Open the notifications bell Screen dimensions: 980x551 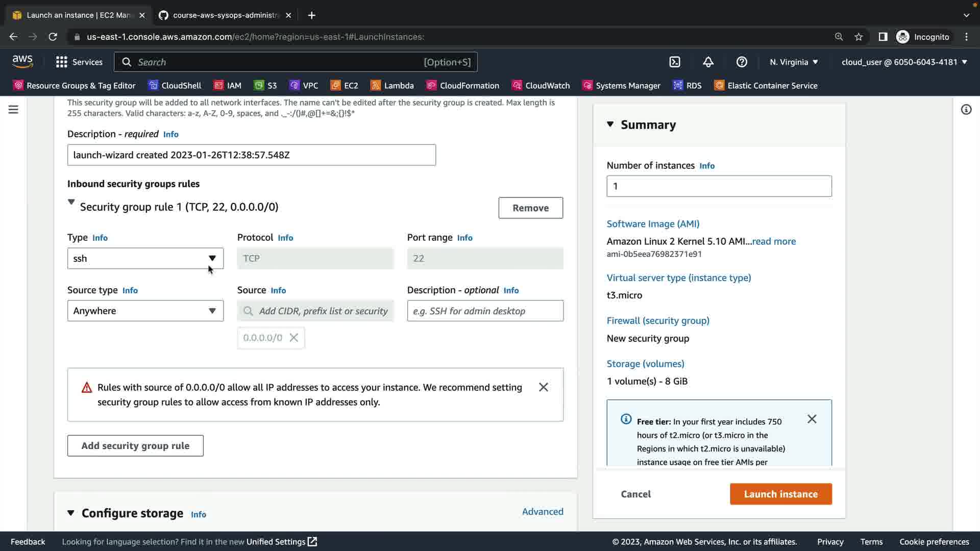point(708,62)
